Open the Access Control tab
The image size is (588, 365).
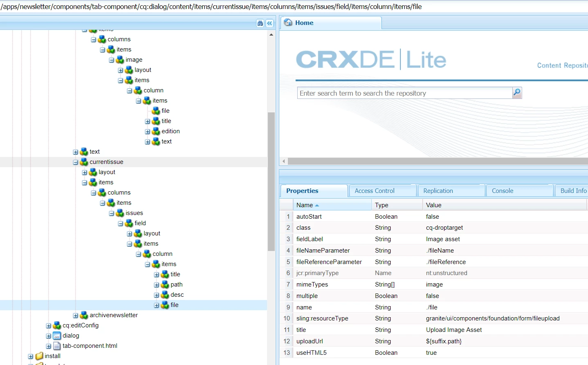[382, 190]
